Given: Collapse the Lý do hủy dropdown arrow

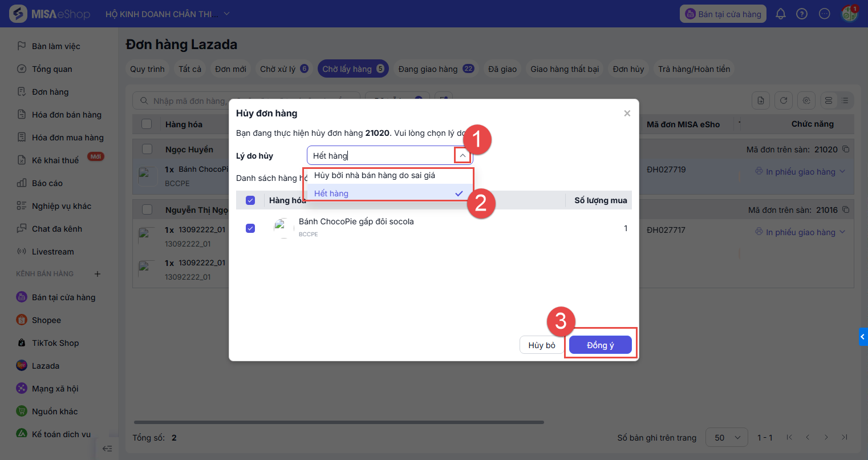Looking at the screenshot, I should pyautogui.click(x=463, y=156).
